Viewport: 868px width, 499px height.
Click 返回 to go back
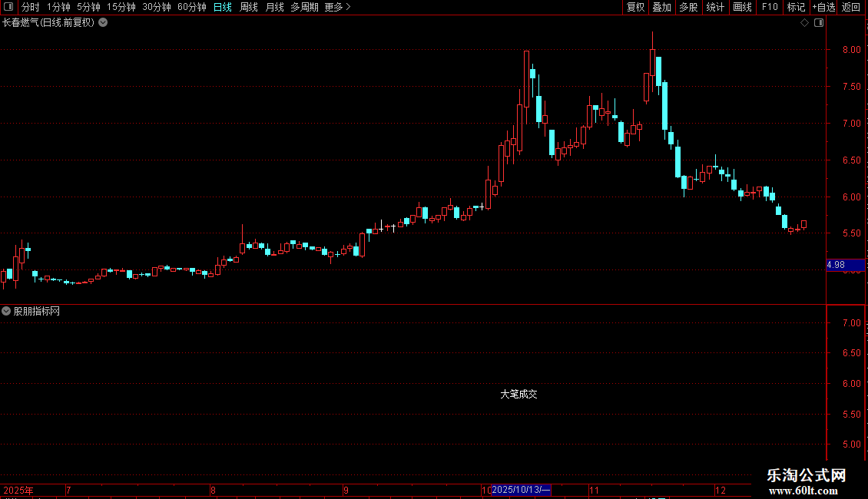(851, 7)
